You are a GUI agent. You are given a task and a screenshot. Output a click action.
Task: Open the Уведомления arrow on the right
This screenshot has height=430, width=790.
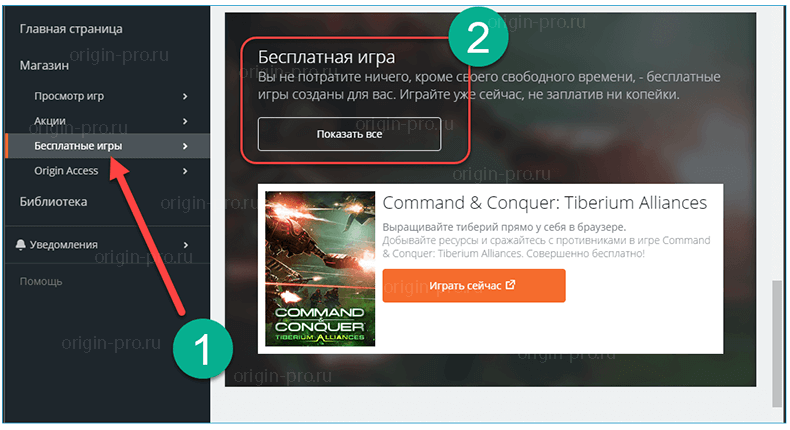185,245
